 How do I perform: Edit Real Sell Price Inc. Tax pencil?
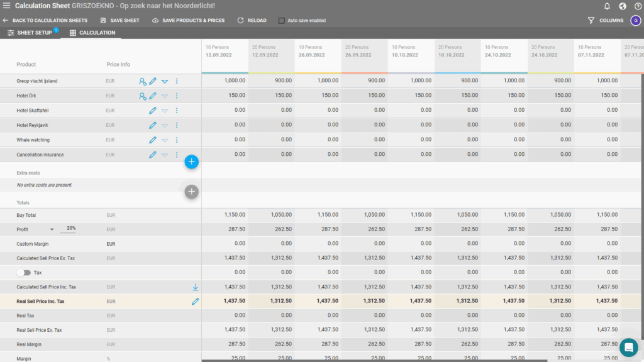point(195,302)
